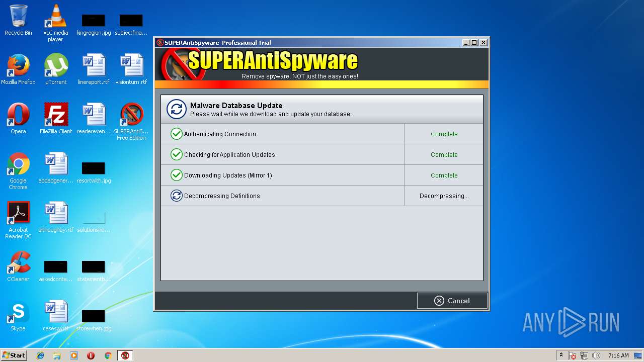
Task: Open the volume speaker tray icon
Action: click(x=597, y=355)
